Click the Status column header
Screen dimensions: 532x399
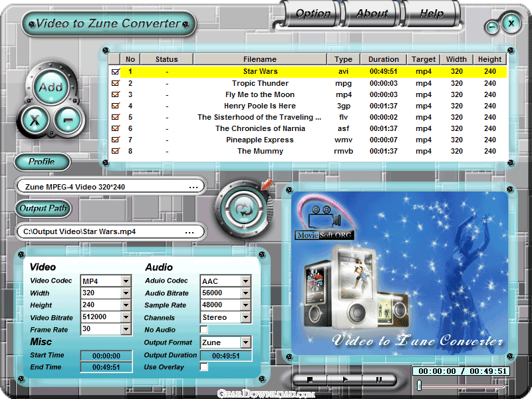coord(167,59)
